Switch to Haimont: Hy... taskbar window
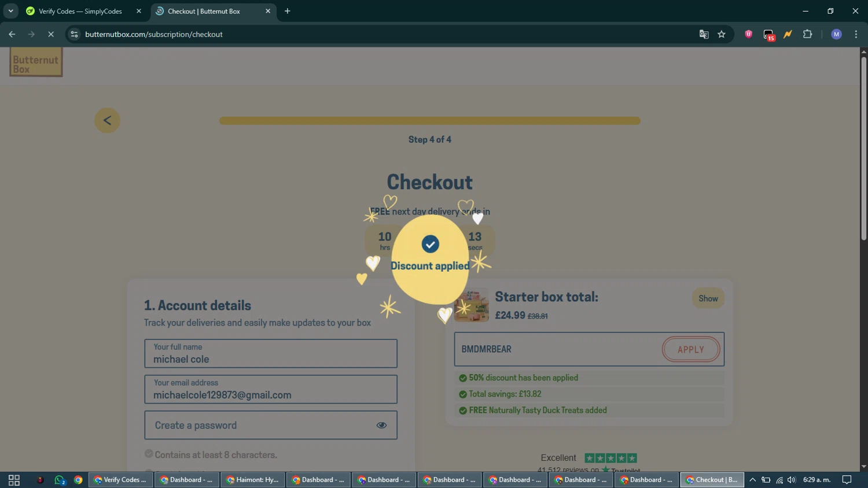Screen dimensions: 868x488 tap(252, 480)
